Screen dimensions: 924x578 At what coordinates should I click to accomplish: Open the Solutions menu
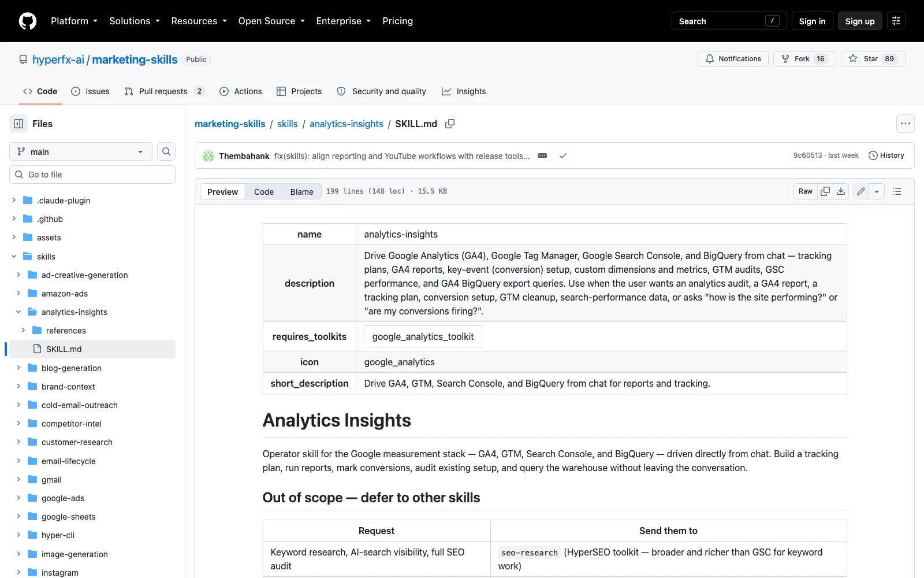pyautogui.click(x=135, y=21)
